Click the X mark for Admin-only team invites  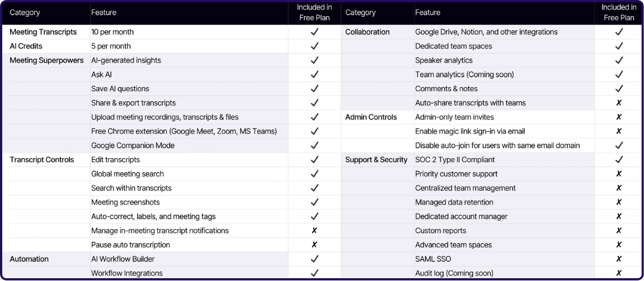pyautogui.click(x=619, y=117)
